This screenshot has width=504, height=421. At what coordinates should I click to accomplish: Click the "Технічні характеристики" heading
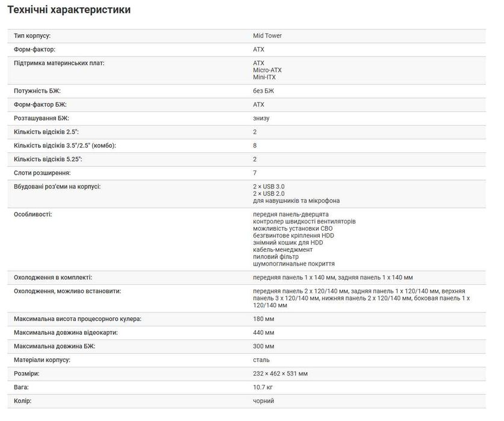tap(68, 10)
